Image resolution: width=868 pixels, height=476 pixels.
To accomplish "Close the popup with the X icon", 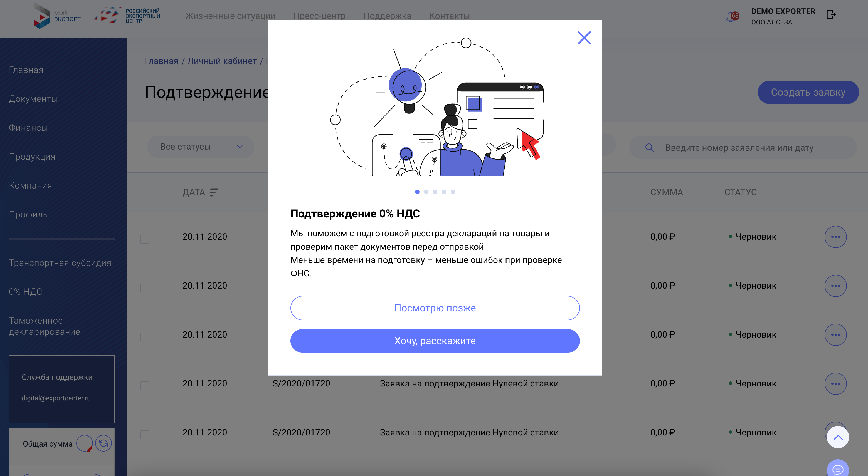I will (x=584, y=38).
